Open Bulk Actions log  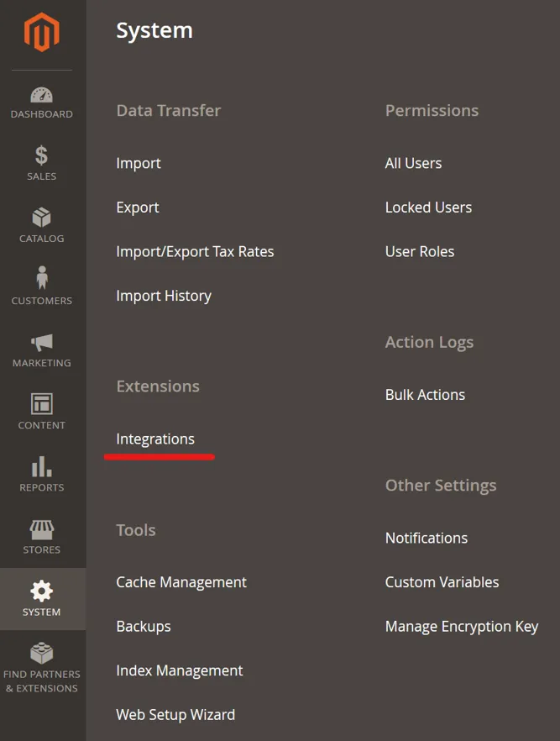[x=426, y=395]
